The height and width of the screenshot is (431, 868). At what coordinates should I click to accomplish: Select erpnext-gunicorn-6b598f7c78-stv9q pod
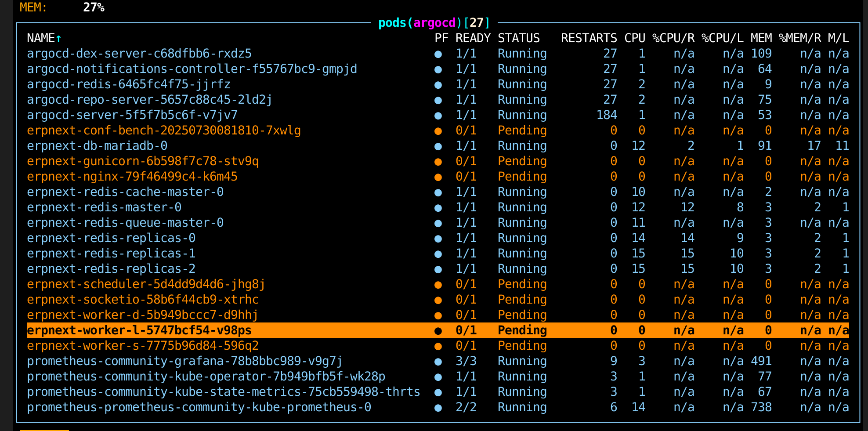click(x=438, y=161)
